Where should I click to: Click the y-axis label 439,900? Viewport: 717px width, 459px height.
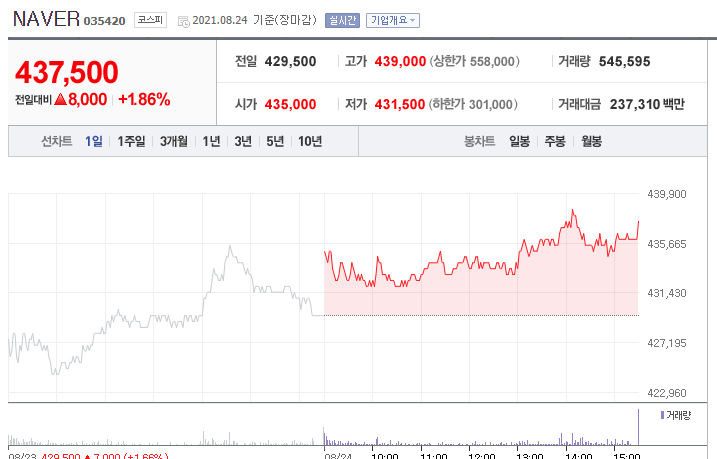pyautogui.click(x=667, y=194)
